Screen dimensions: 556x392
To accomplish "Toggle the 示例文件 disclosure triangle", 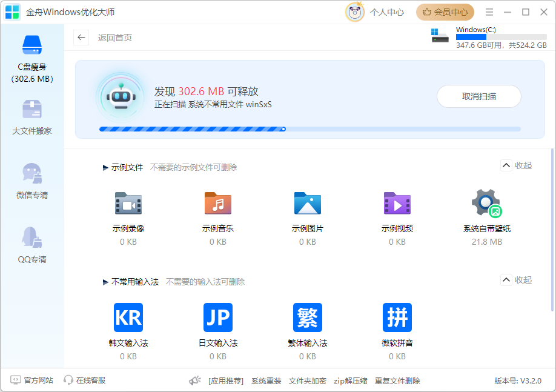I will (106, 168).
